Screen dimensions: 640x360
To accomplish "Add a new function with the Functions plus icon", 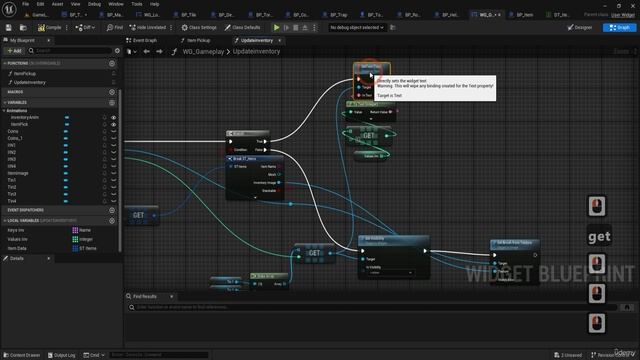I will [x=112, y=63].
